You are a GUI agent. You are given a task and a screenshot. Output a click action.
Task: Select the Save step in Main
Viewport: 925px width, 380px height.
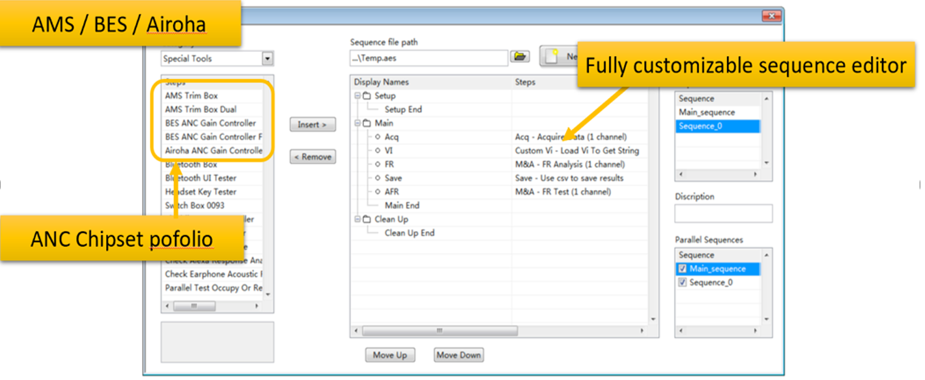point(393,178)
